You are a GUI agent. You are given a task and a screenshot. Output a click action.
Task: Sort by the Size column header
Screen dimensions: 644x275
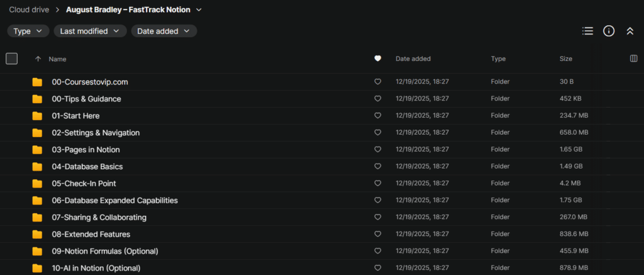point(566,59)
